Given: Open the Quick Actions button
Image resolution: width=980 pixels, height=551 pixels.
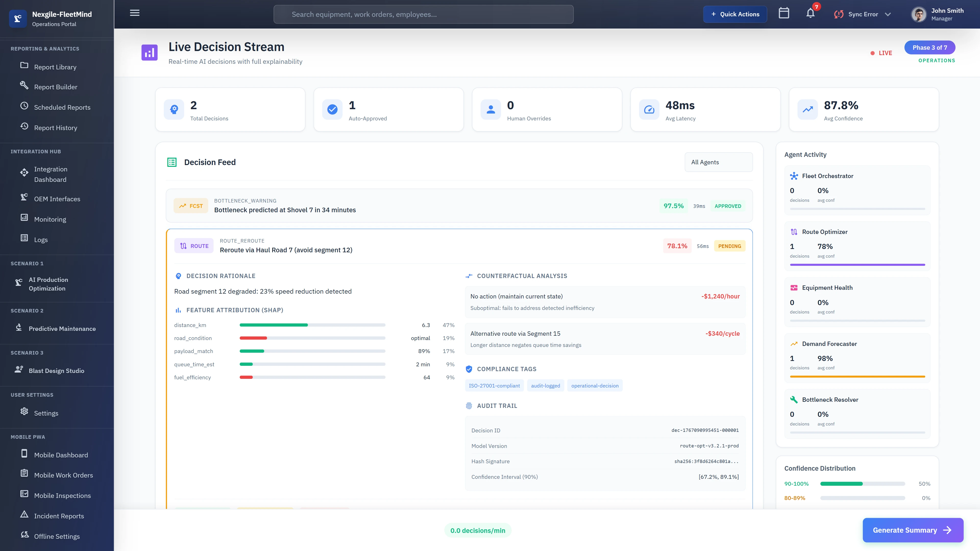Looking at the screenshot, I should pos(735,14).
